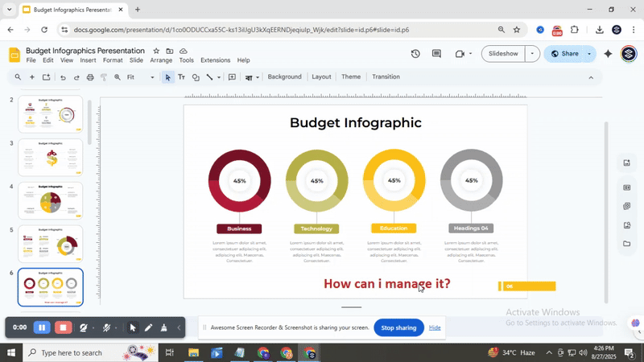Open the Slideshow dropdown arrow
Screen dimensions: 644x362
(531, 54)
